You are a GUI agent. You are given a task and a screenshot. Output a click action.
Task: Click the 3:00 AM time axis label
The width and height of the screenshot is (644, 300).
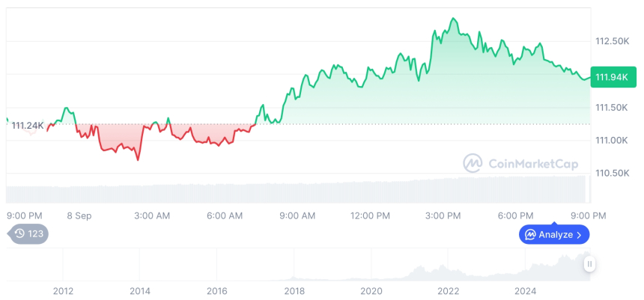(152, 215)
